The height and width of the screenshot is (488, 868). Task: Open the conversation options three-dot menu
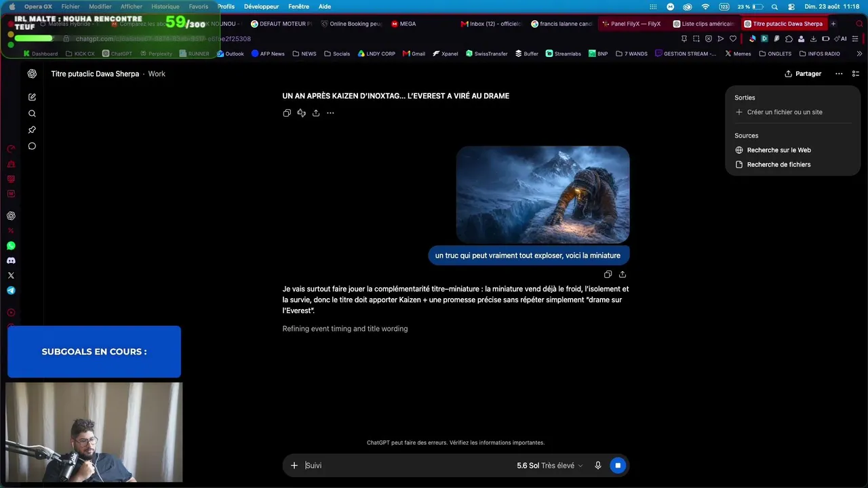click(839, 74)
